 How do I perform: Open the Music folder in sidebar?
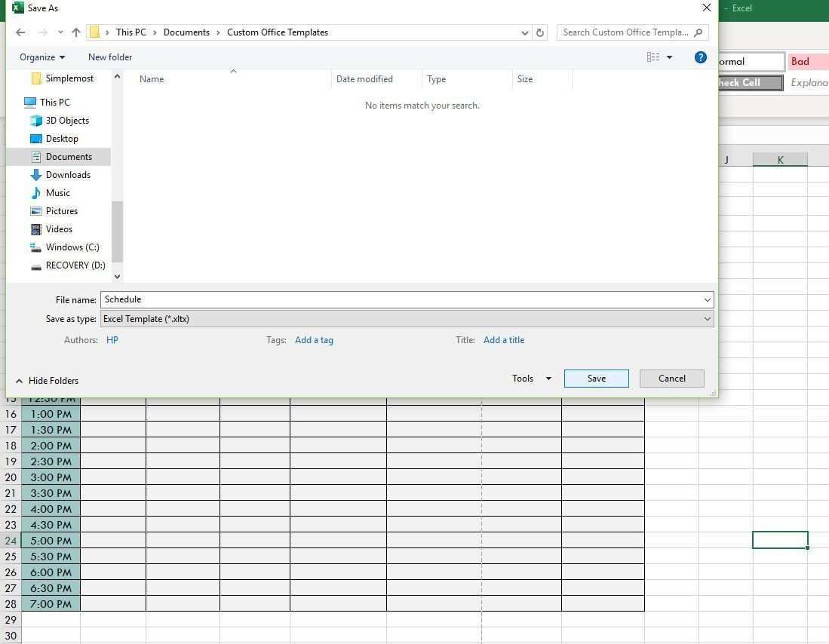pos(57,193)
